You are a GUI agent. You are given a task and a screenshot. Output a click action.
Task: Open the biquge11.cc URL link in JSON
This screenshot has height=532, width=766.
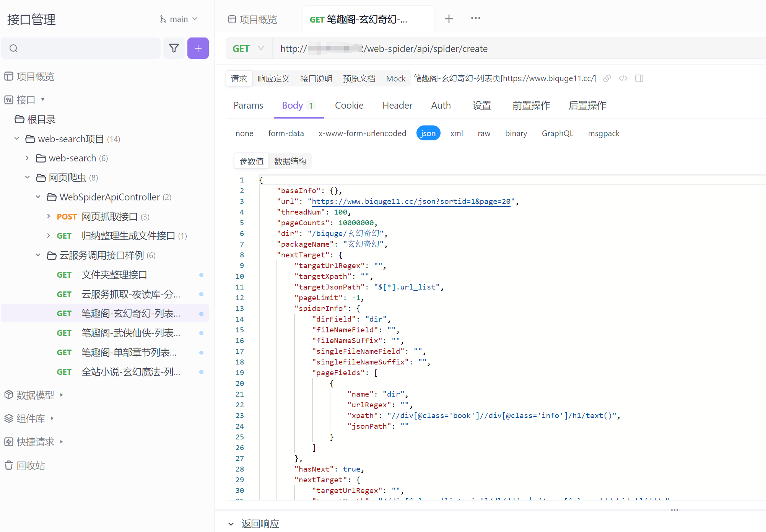pyautogui.click(x=411, y=201)
